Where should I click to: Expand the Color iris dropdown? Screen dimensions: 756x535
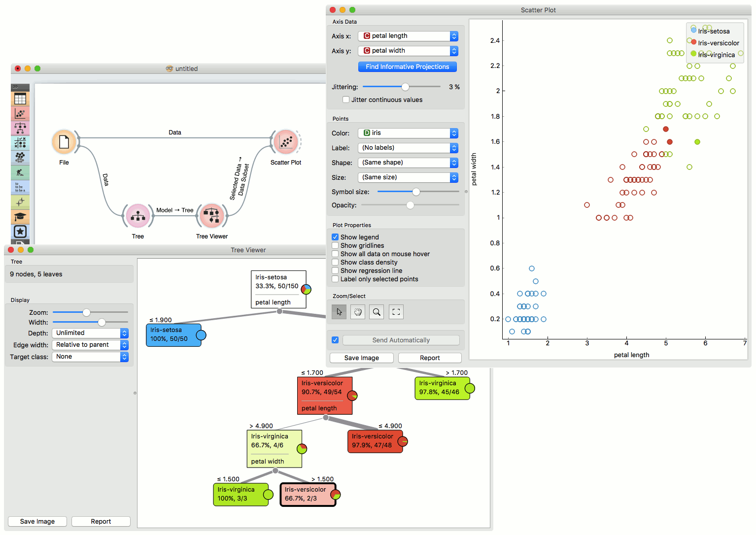(408, 133)
